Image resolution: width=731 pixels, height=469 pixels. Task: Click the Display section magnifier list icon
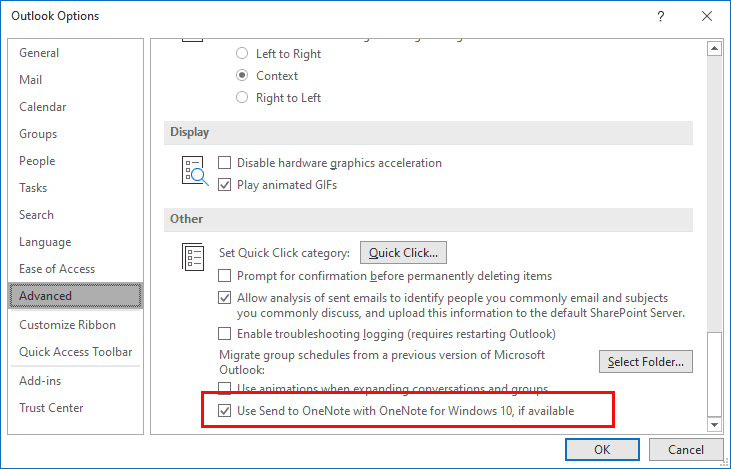pyautogui.click(x=194, y=171)
